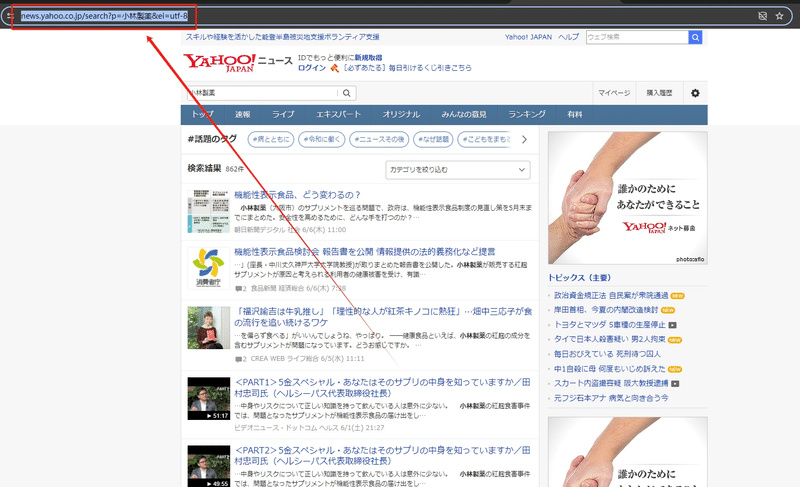Viewport: 800px width, 487px height.
Task: Open article 機能性表示食品検討会 報告書を公開
Action: point(365,252)
